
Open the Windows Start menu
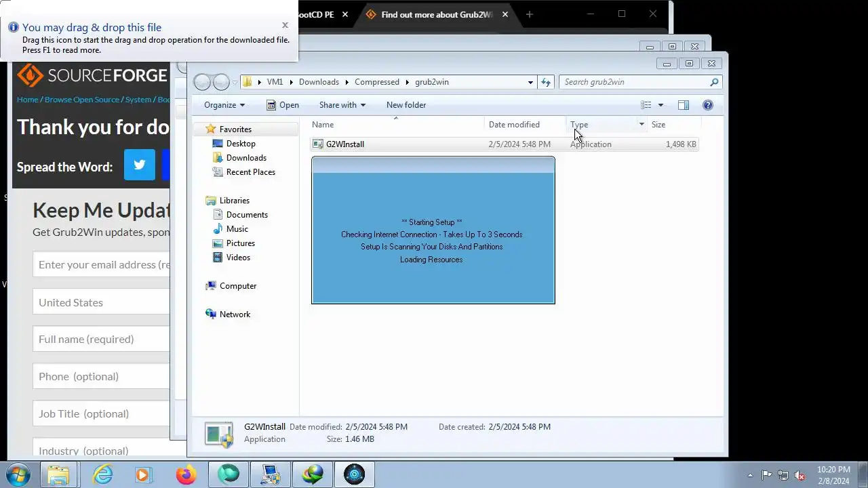click(x=18, y=474)
